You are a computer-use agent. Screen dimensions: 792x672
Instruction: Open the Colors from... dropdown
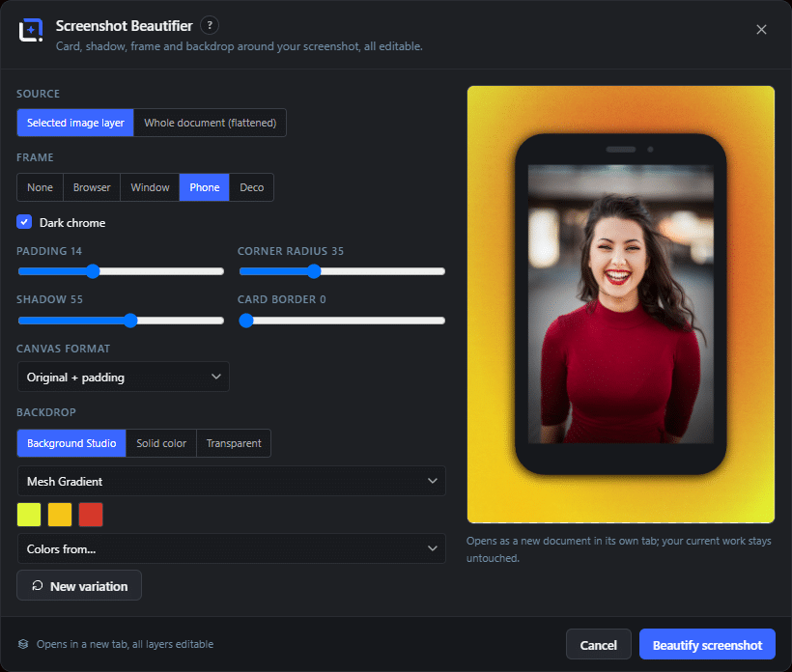coord(232,548)
